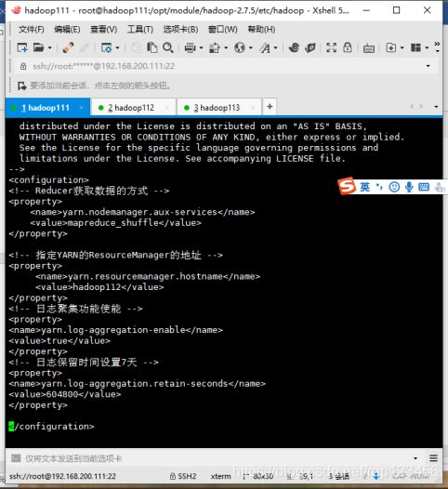Click the keyboard key-mapping icon

coord(369,48)
